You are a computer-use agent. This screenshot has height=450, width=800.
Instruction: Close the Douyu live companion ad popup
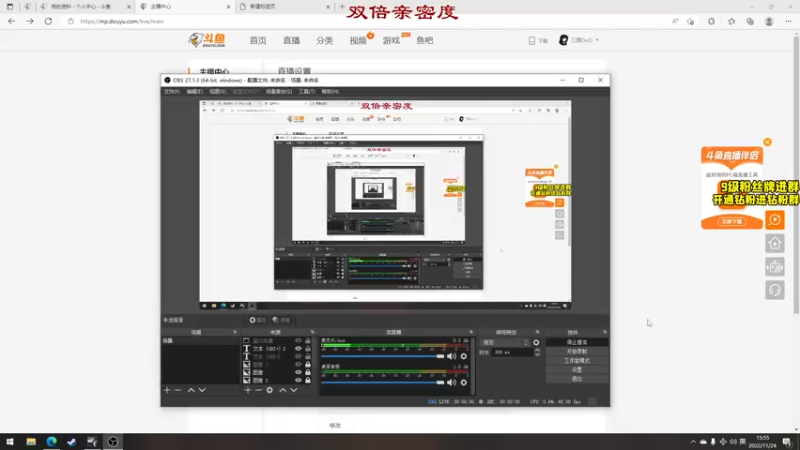[x=767, y=142]
